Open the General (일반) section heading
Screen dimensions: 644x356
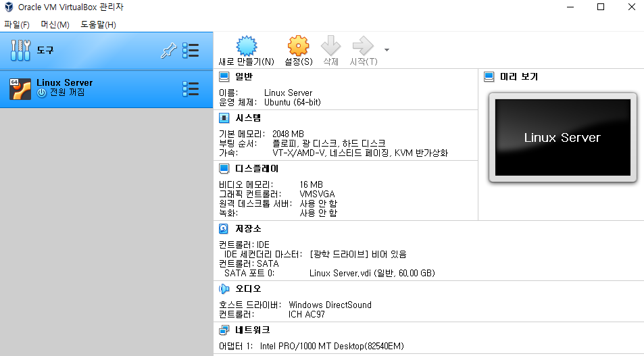[244, 77]
